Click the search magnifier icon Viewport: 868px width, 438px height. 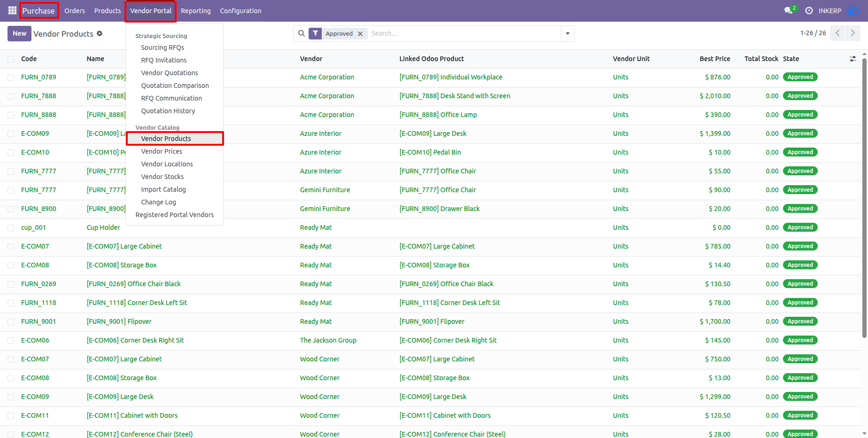click(x=302, y=33)
